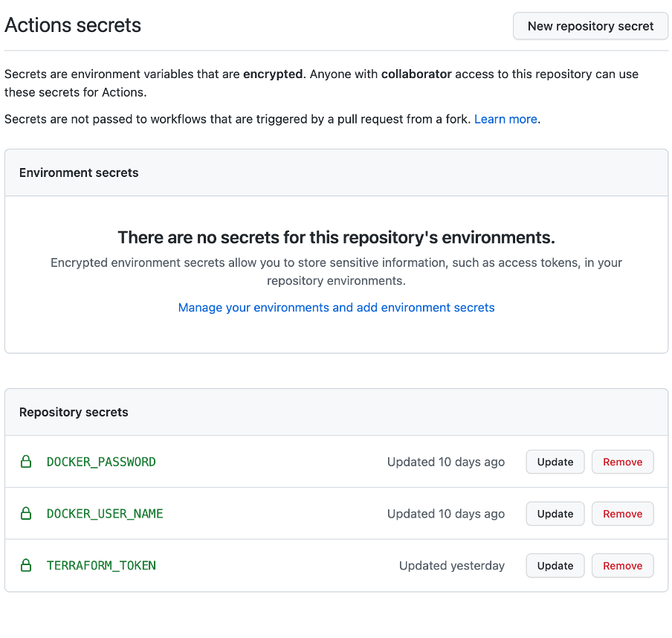
Task: Click the lock icon beside TERRAFORM_TOKEN
Action: (26, 565)
